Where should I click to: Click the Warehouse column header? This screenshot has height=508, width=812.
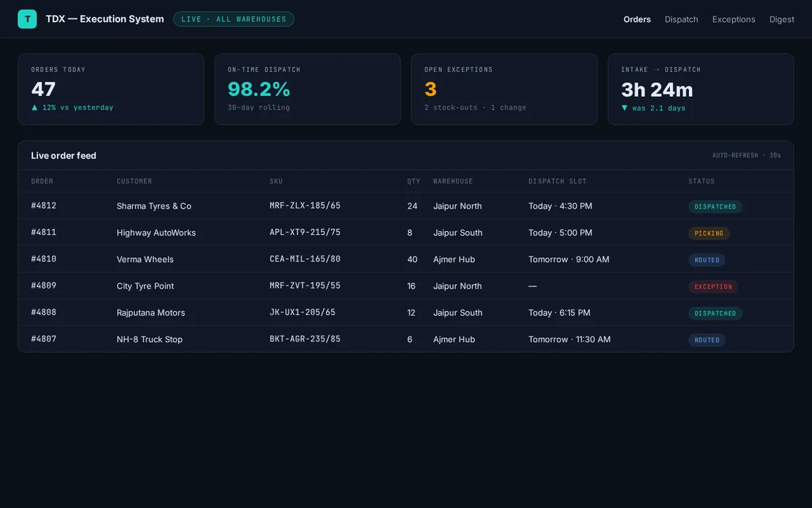(453, 182)
